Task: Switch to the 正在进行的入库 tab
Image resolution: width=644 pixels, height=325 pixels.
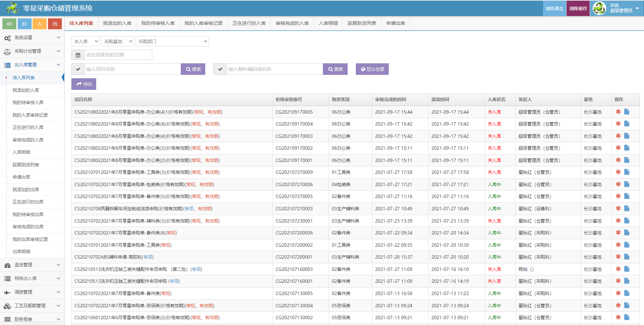Action: 249,23
